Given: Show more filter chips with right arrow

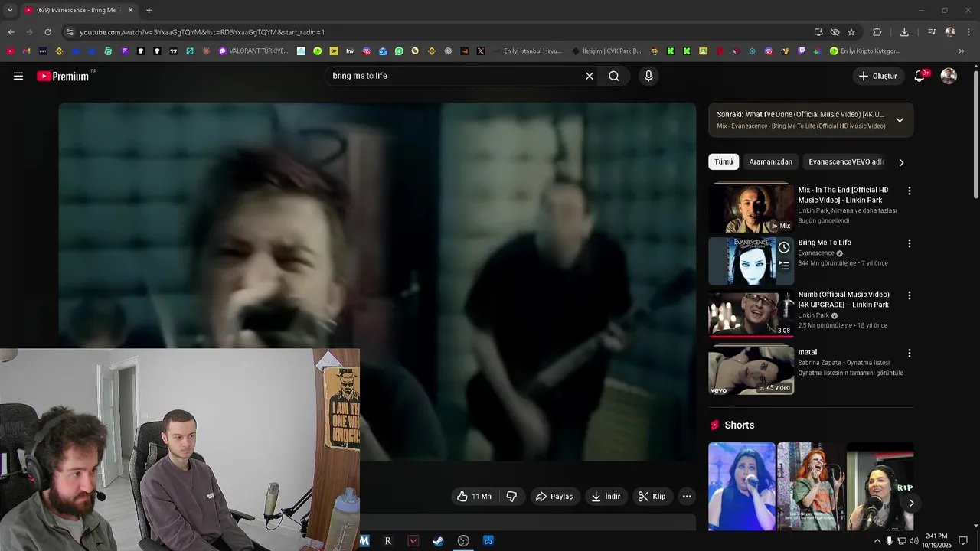Looking at the screenshot, I should coord(901,162).
